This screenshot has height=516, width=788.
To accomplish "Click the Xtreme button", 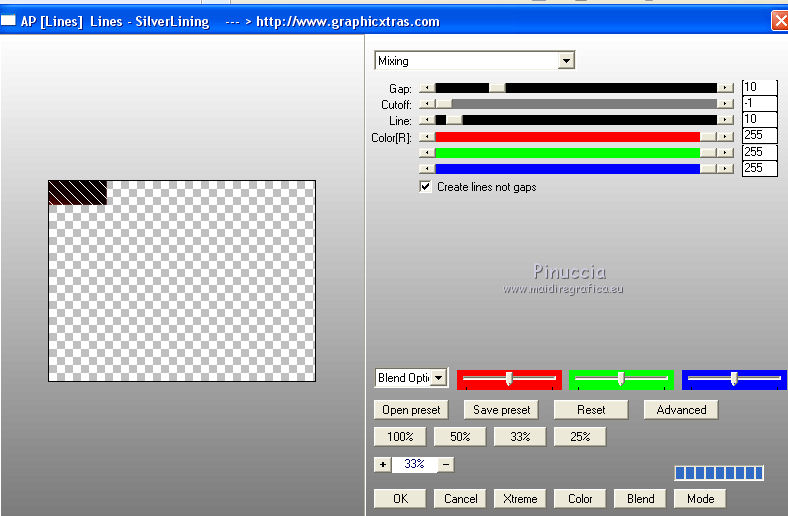I will click(x=520, y=498).
